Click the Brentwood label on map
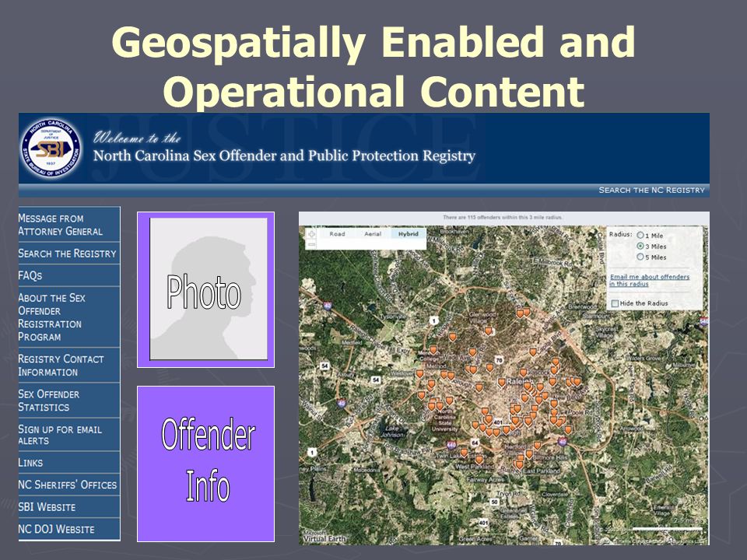Viewport: 747px width, 560px height. click(x=582, y=306)
